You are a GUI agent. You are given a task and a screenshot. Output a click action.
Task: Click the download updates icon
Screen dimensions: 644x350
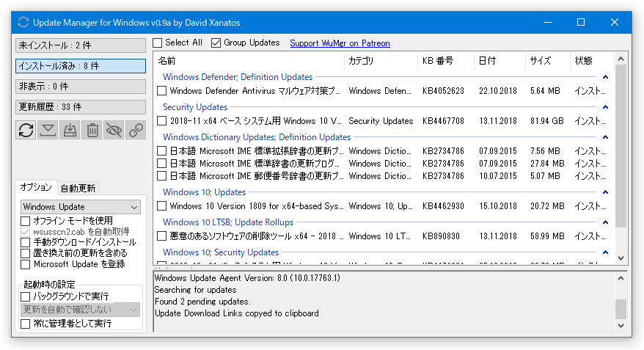pyautogui.click(x=48, y=130)
